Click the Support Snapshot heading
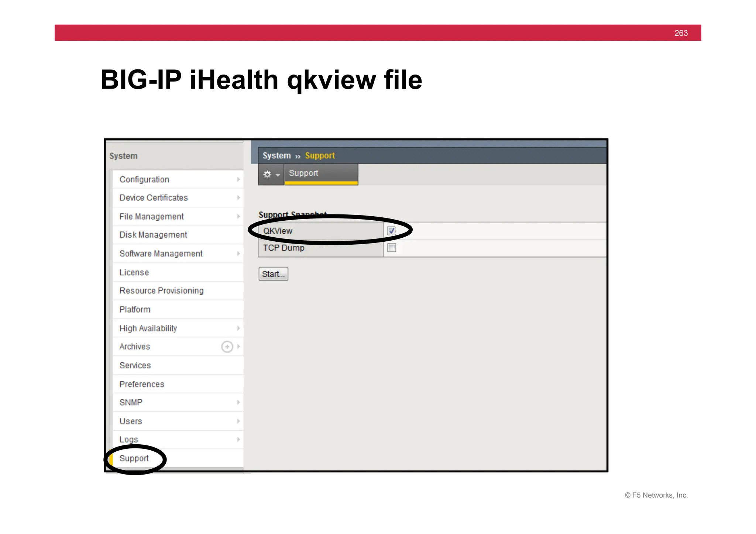The height and width of the screenshot is (534, 756). pos(292,214)
